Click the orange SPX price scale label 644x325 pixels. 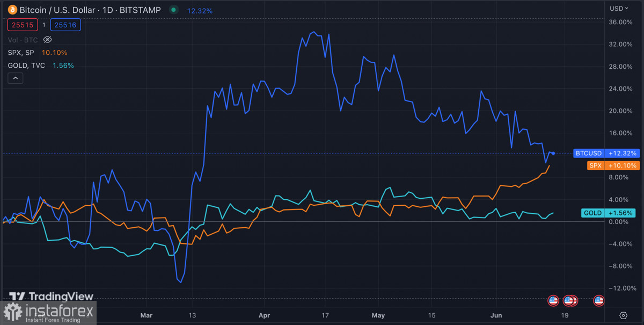(x=596, y=165)
